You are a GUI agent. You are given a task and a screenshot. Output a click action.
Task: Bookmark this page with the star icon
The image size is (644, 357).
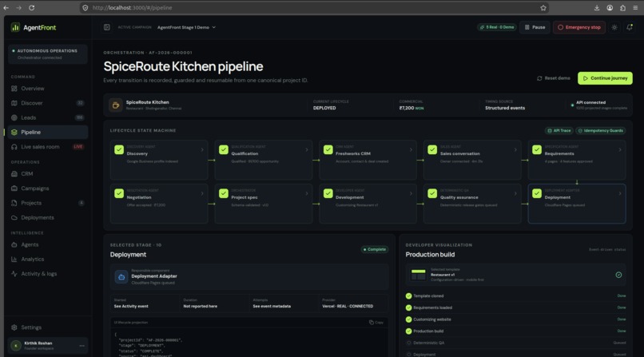pyautogui.click(x=543, y=7)
